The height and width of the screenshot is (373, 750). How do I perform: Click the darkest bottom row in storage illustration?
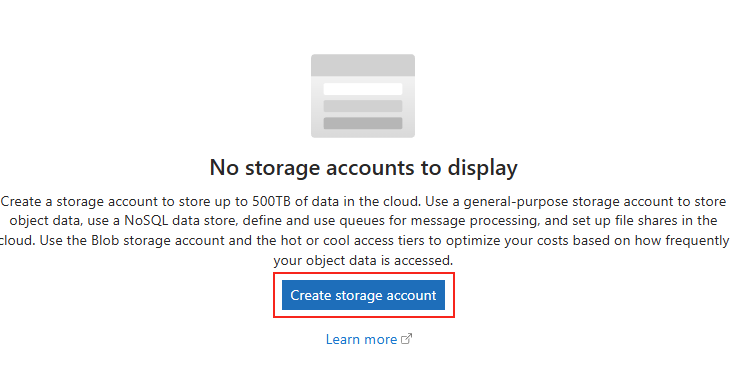tap(363, 123)
